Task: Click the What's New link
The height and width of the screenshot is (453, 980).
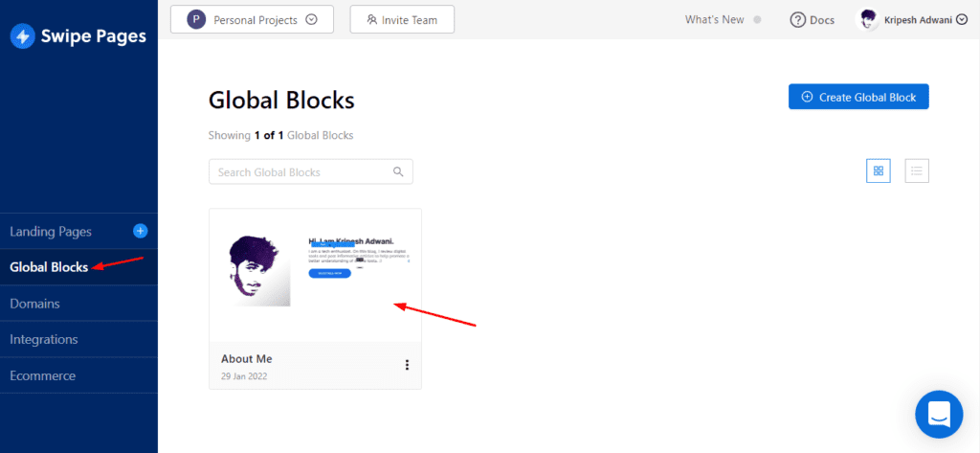Action: click(x=714, y=20)
